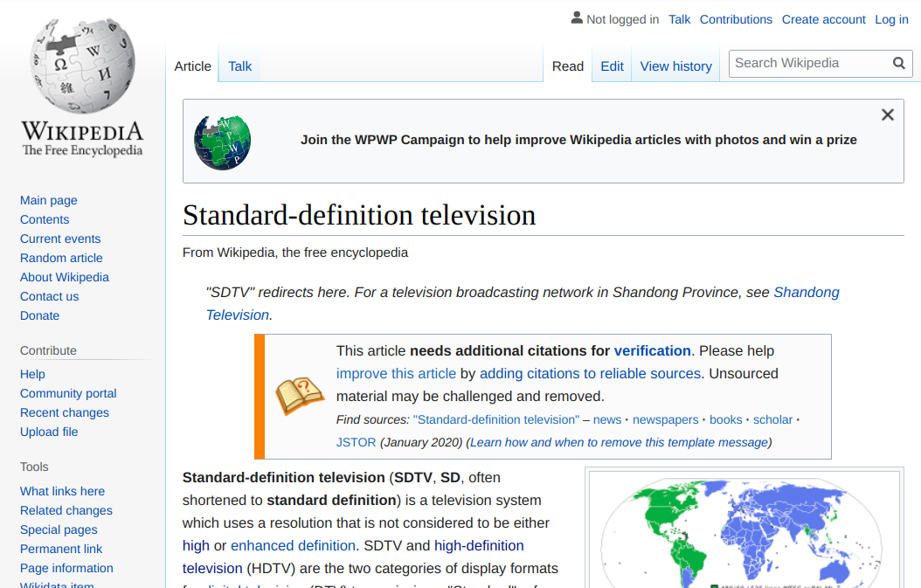Find sources via books link
Screen dimensions: 921x588
pyautogui.click(x=726, y=420)
